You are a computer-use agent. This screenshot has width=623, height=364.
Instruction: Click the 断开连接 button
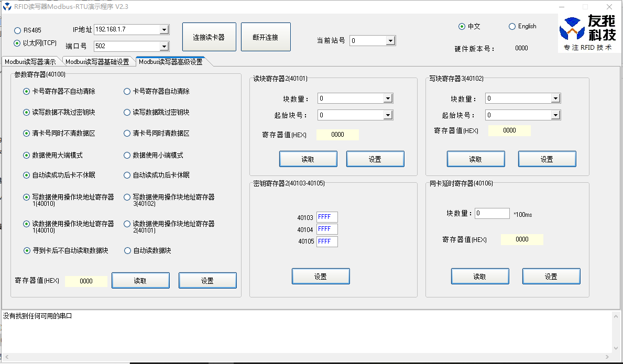(x=266, y=37)
